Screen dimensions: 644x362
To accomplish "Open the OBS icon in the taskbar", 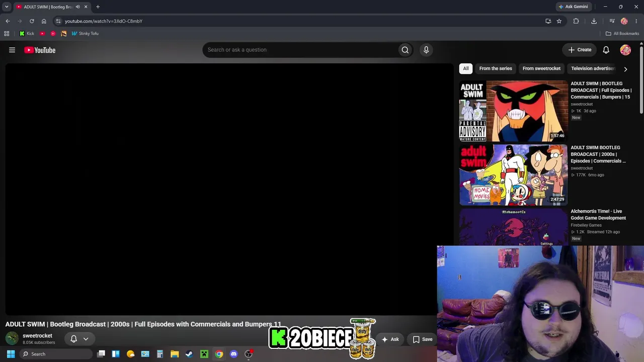I will [249, 354].
